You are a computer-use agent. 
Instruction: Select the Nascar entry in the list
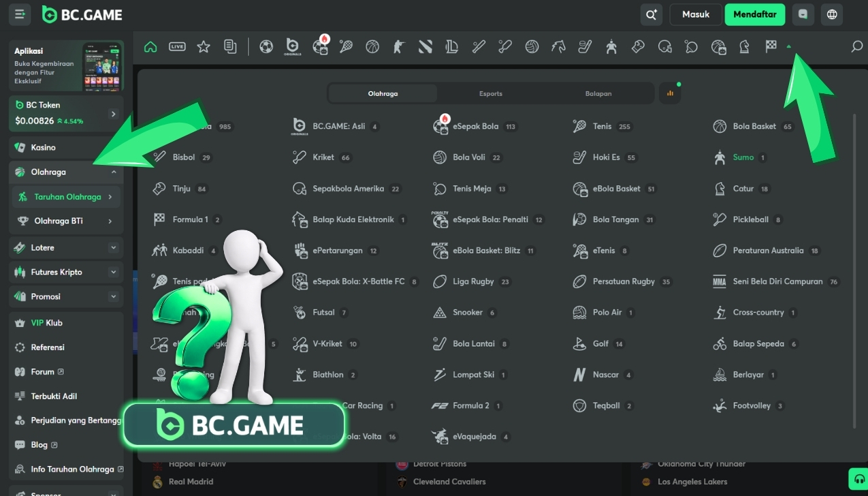click(603, 375)
